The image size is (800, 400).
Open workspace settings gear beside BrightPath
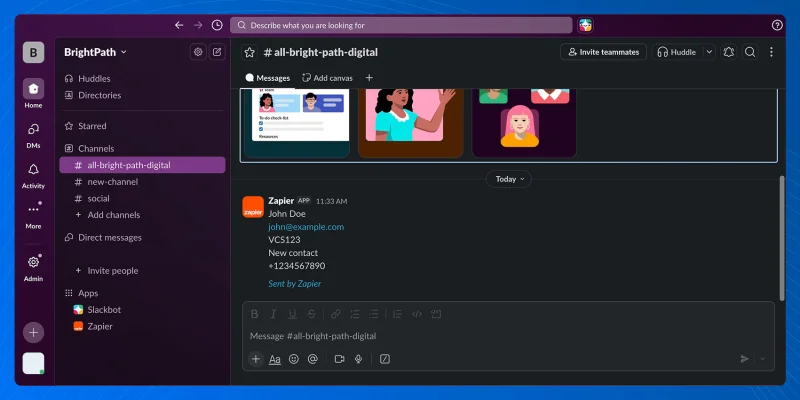point(198,52)
